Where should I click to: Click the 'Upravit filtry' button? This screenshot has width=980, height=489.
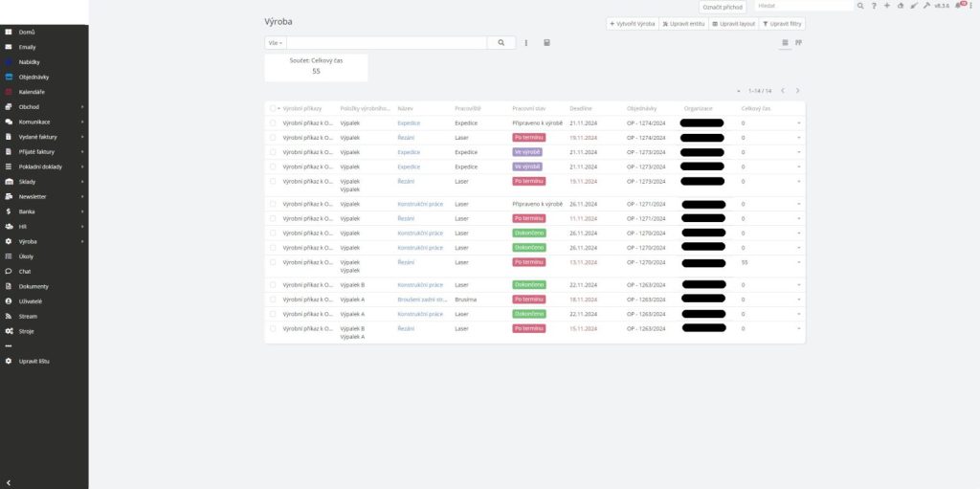coord(782,24)
